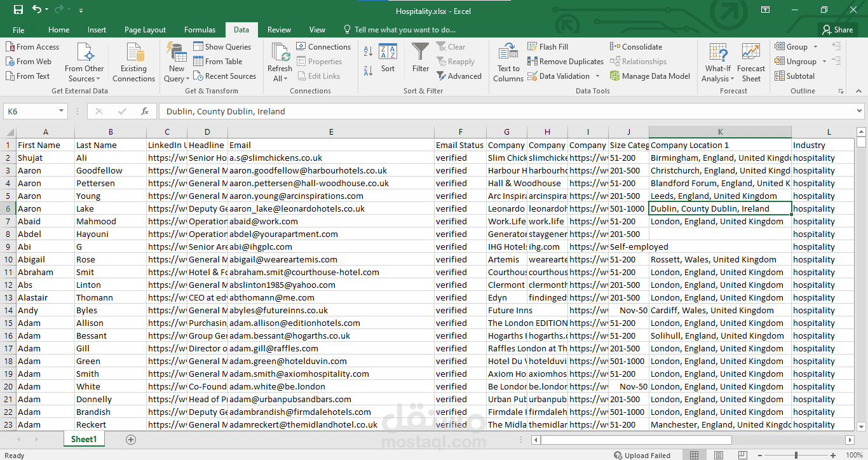This screenshot has width=868, height=460.
Task: Select the cell containing abi@ihgplc.com
Action: click(x=331, y=247)
